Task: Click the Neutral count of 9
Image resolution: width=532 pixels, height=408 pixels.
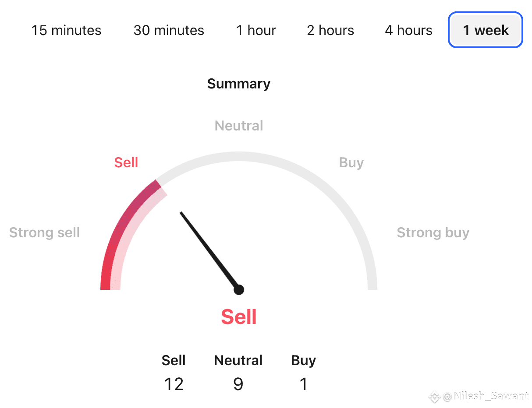Action: (x=238, y=384)
